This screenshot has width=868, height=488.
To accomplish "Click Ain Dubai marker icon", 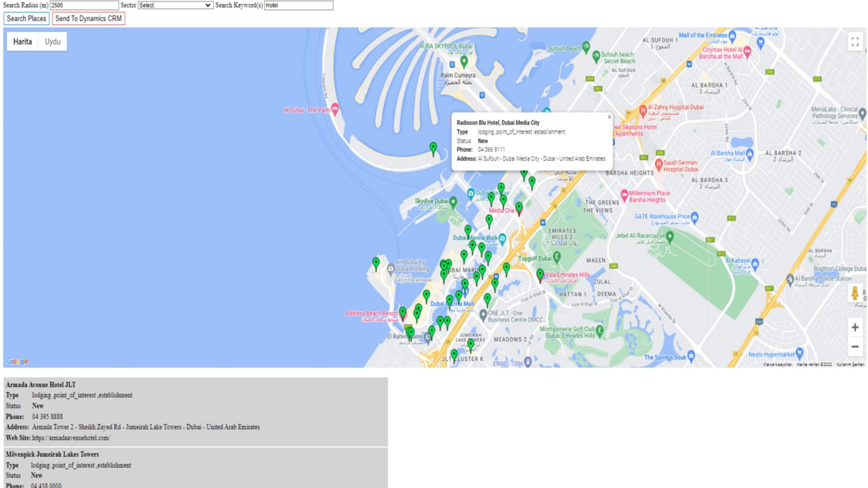I will pyautogui.click(x=391, y=270).
